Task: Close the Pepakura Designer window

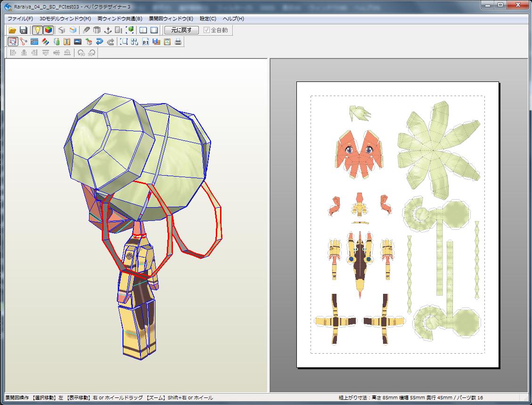Action: click(518, 5)
